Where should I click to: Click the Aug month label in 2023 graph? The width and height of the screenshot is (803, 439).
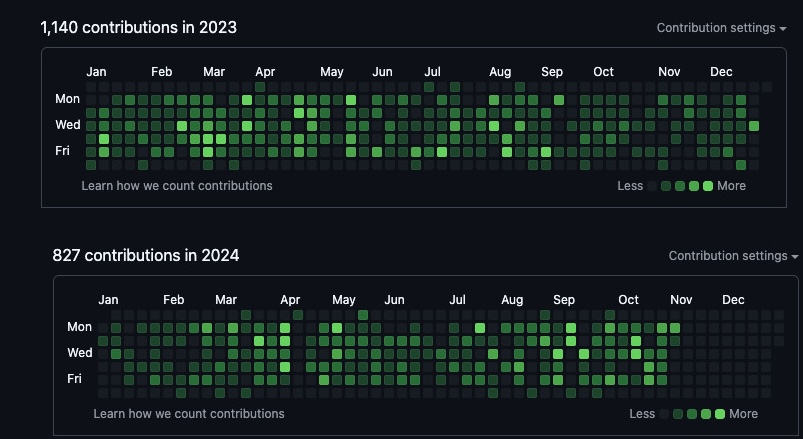500,72
